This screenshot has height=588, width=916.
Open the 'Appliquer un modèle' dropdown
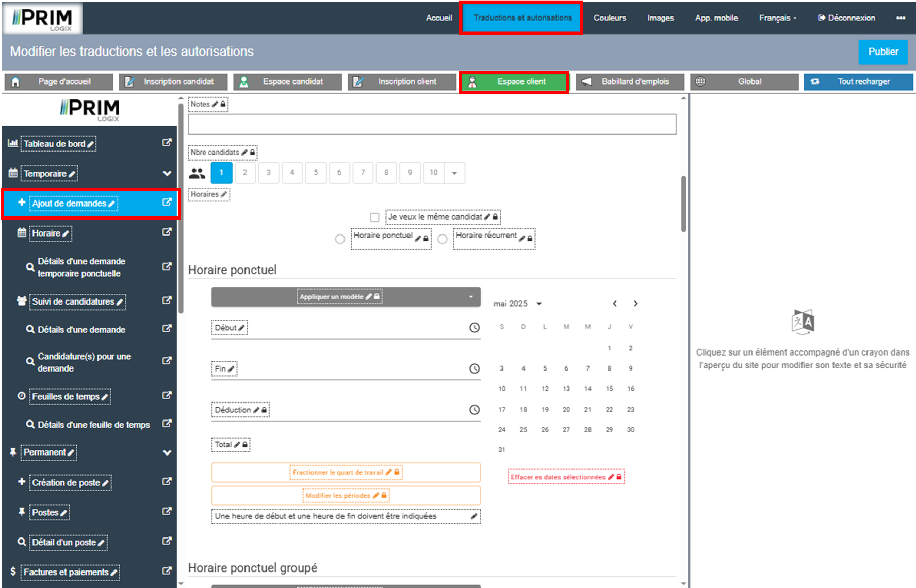[346, 297]
